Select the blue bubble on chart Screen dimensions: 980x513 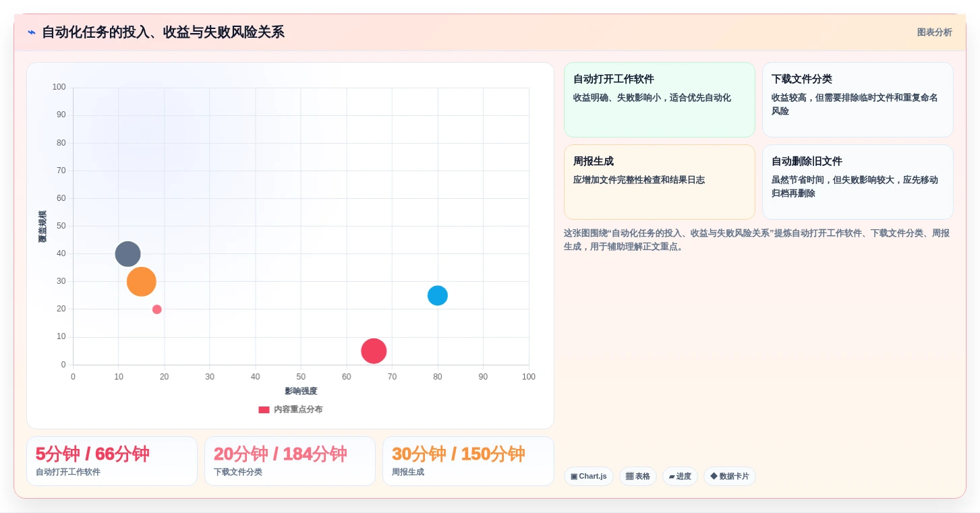coord(438,295)
